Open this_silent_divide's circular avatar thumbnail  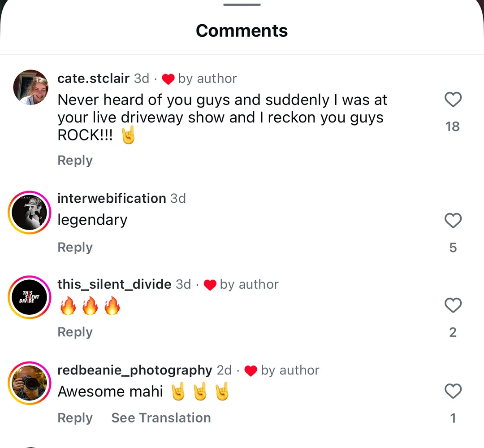tap(29, 297)
